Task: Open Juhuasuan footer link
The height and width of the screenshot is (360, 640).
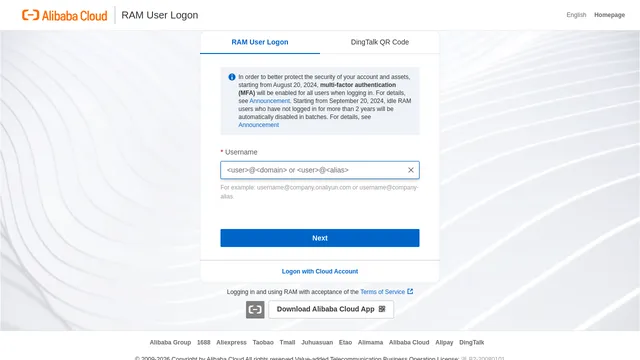Action: [x=317, y=342]
